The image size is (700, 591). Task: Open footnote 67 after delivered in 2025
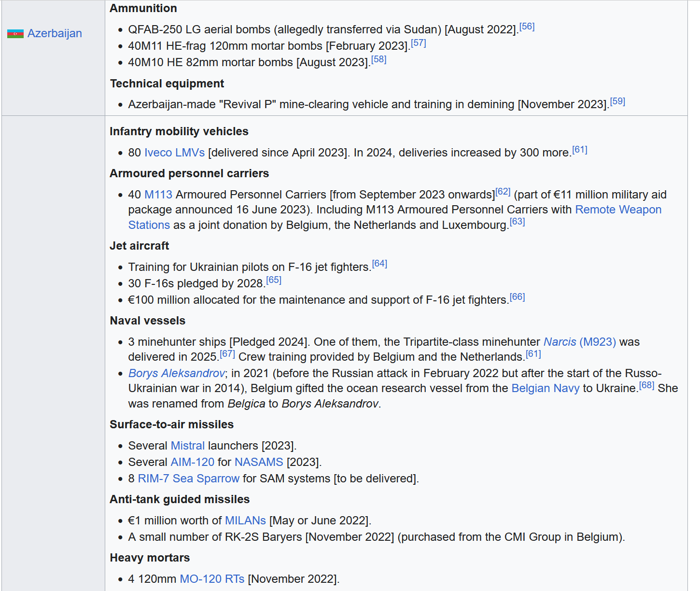coord(227,354)
